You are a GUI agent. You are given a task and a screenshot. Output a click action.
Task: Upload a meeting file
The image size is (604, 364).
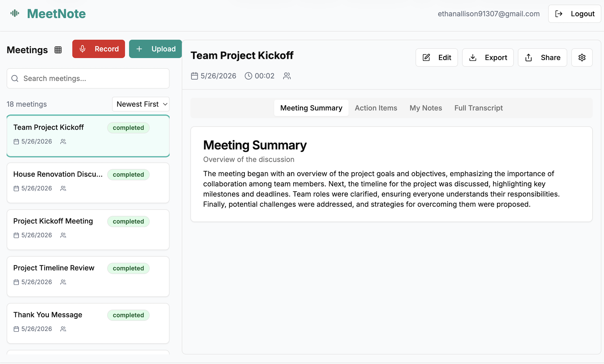point(155,49)
